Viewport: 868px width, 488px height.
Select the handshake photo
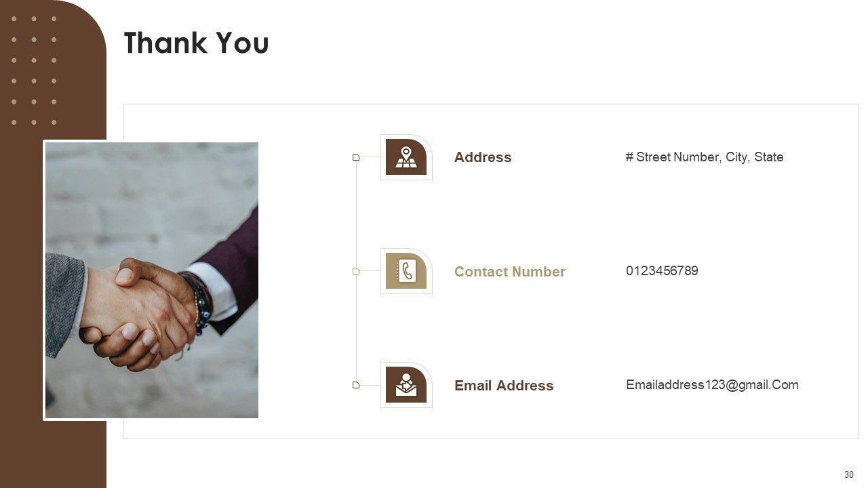tap(151, 280)
